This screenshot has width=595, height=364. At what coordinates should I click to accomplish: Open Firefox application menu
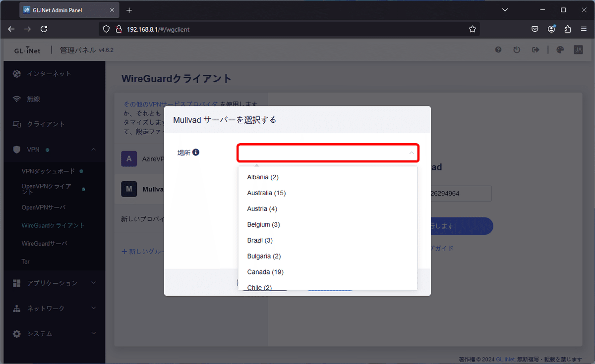[x=584, y=29]
